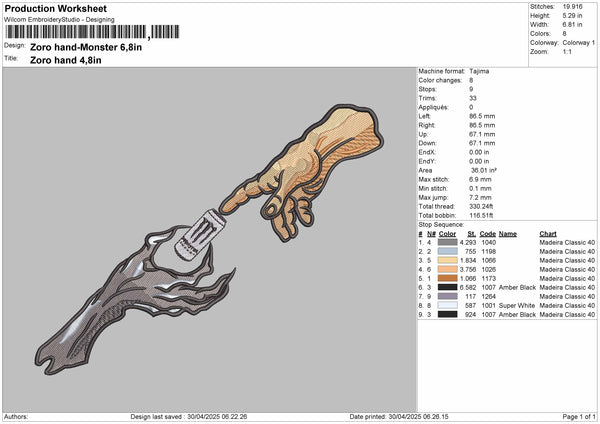The image size is (600, 424).
Task: Click 'Design last saved' timestamp in footer
Action: pos(189,417)
